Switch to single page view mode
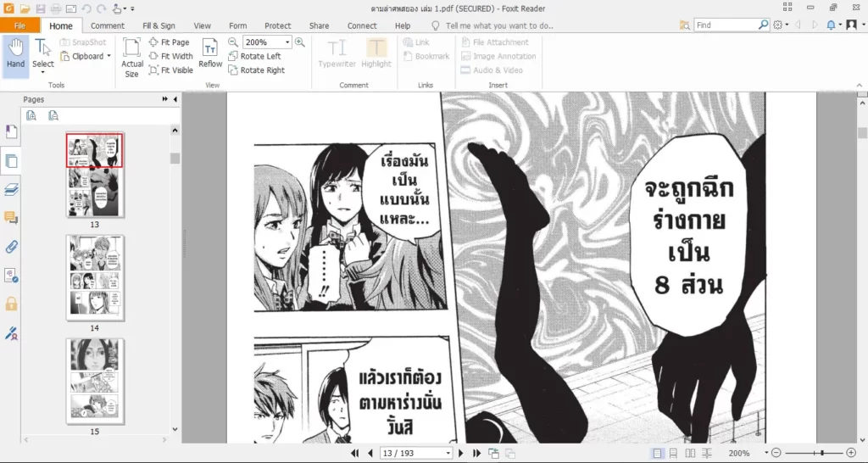868x463 pixels. coord(657,453)
